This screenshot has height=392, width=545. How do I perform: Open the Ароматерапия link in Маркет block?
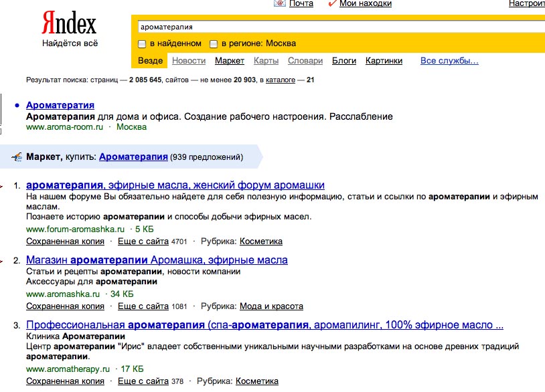pyautogui.click(x=133, y=157)
